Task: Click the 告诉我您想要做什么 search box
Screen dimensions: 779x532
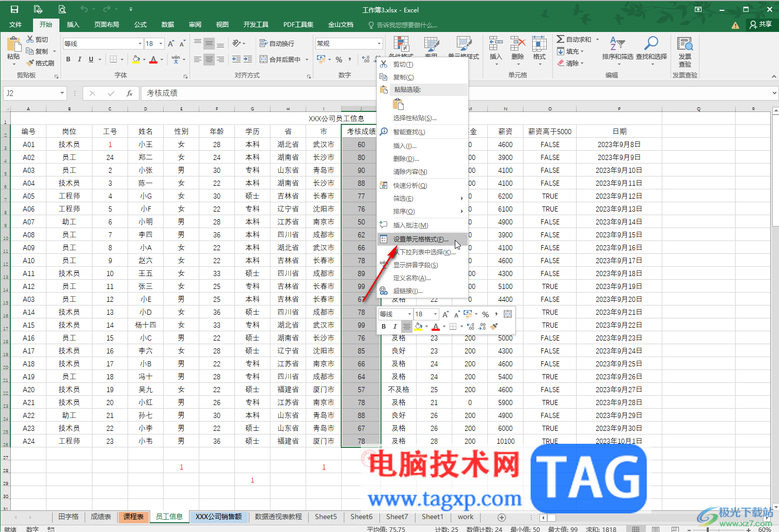Action: pos(403,25)
